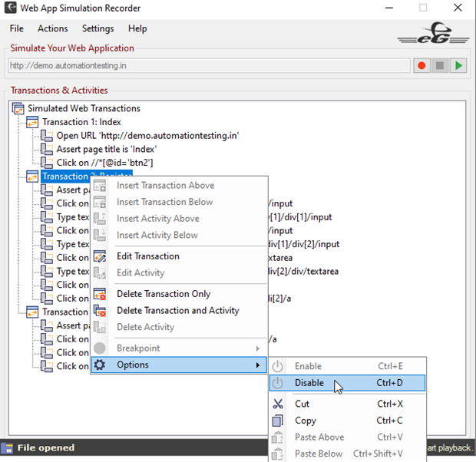Image resolution: width=476 pixels, height=462 pixels.
Task: Click the Transaction 1 icon
Action: (x=32, y=122)
